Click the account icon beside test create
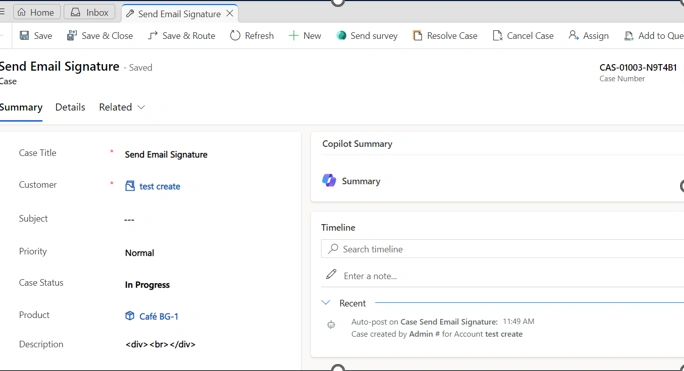The width and height of the screenshot is (684, 371). (x=130, y=186)
